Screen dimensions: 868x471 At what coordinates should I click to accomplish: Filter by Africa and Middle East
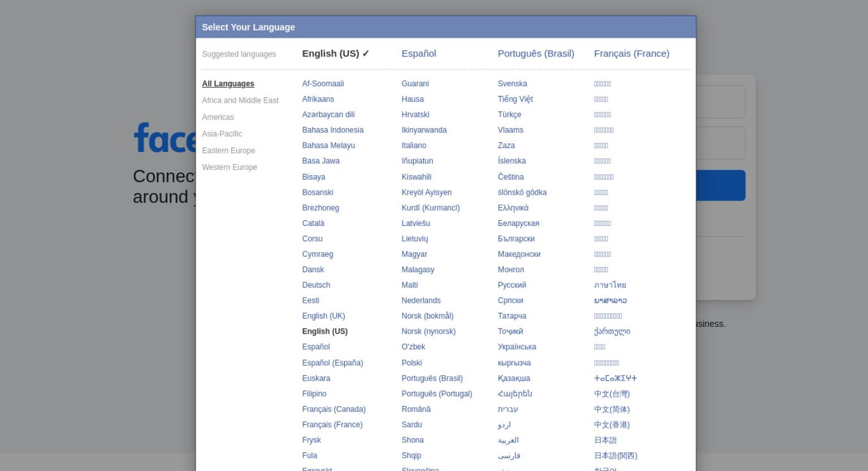[240, 101]
